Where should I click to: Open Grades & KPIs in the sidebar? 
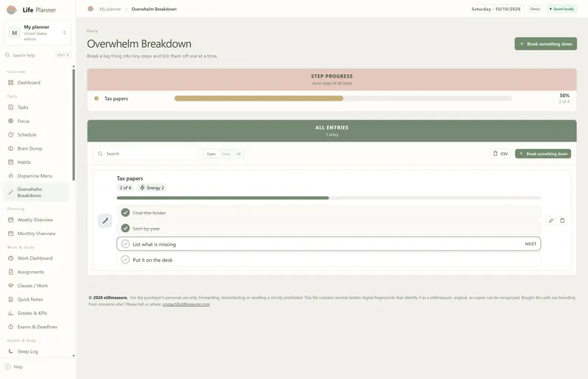(x=32, y=313)
